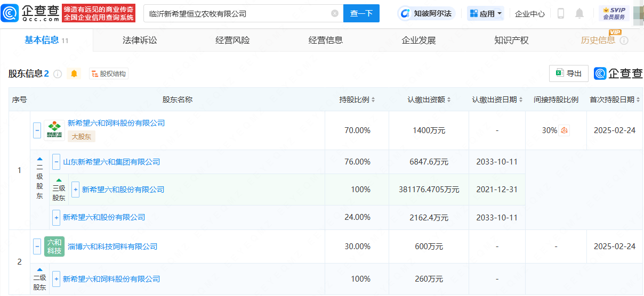Open the notification bell in header
This screenshot has height=296, width=644.
(579, 13)
